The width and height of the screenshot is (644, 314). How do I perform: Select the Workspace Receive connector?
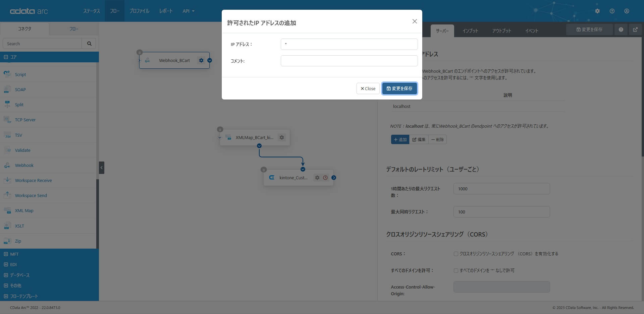[x=49, y=180]
